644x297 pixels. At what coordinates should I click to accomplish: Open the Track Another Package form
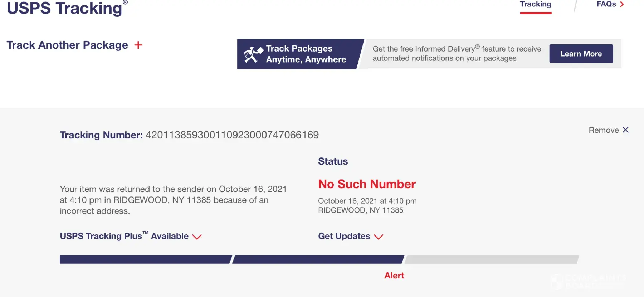[67, 45]
